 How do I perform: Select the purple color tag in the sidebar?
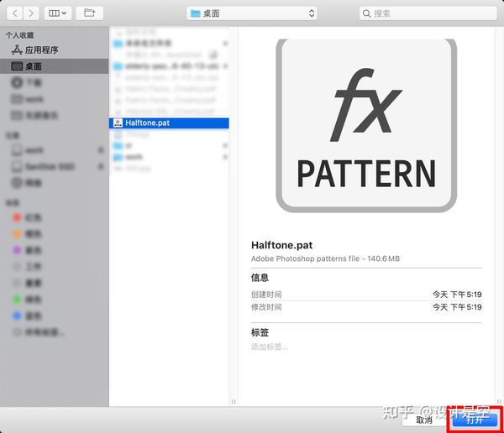[17, 250]
